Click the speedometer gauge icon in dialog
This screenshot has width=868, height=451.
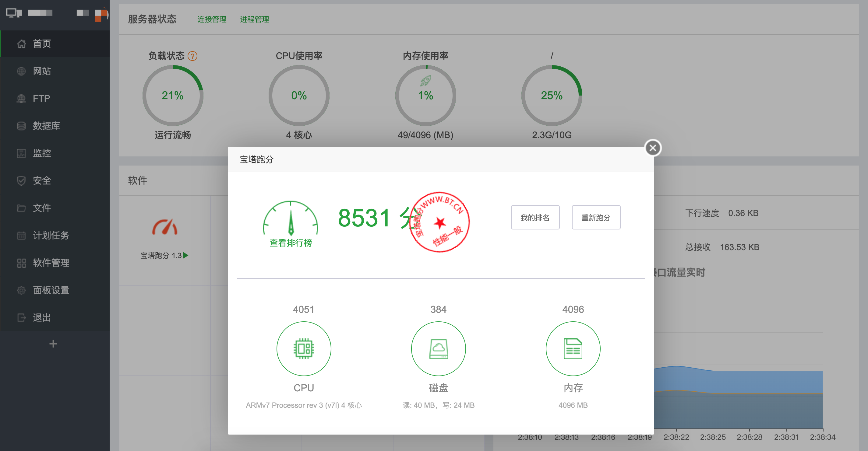coord(291,218)
